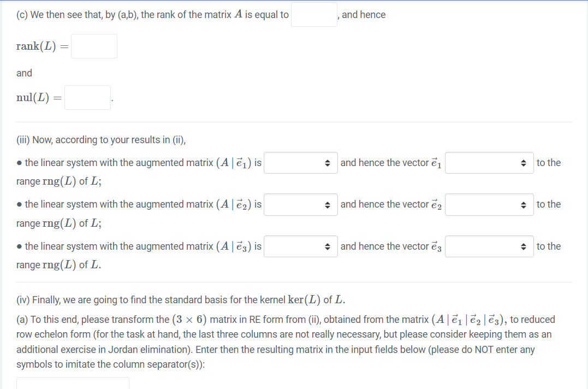
Task: Click the stepper arrows next to the e₂ range dropdown
Action: coord(523,204)
